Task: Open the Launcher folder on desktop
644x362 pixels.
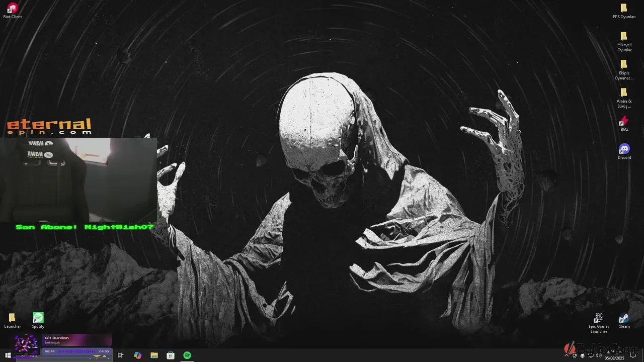Action: pos(13,320)
